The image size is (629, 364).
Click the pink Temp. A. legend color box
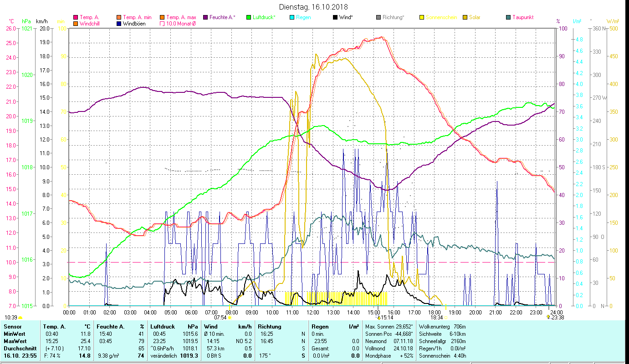[x=76, y=17]
